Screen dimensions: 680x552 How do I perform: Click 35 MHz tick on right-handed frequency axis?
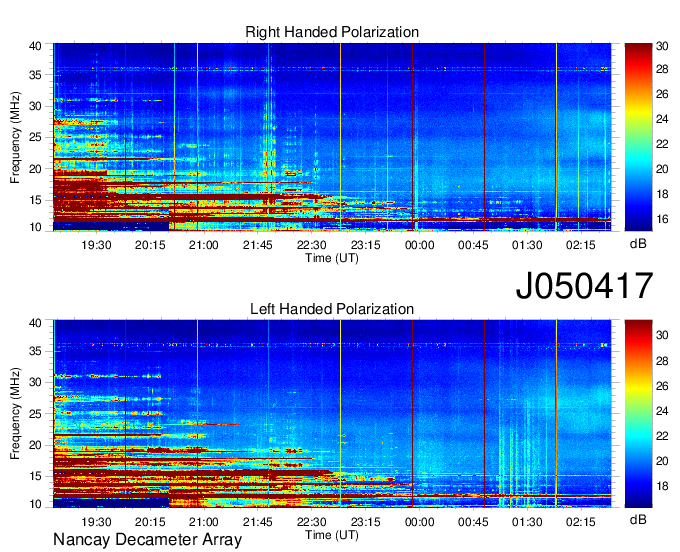pyautogui.click(x=35, y=75)
